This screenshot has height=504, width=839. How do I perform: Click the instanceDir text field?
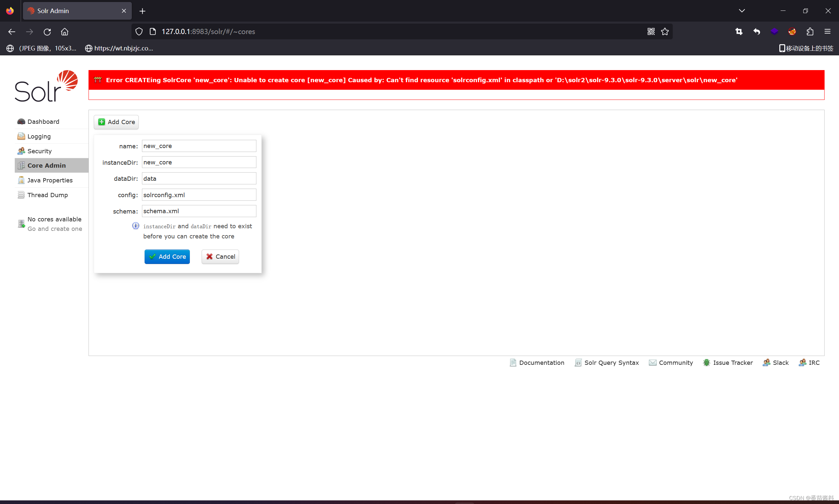199,162
